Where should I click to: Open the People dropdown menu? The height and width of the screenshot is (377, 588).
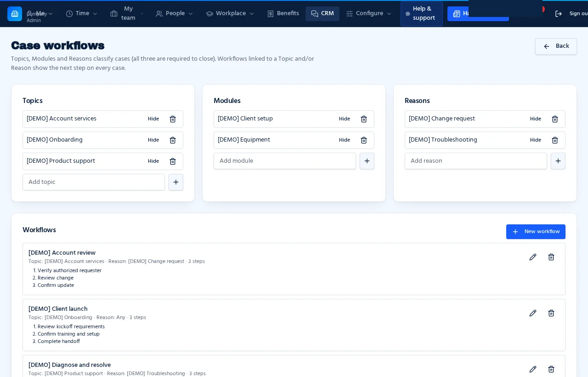(175, 14)
